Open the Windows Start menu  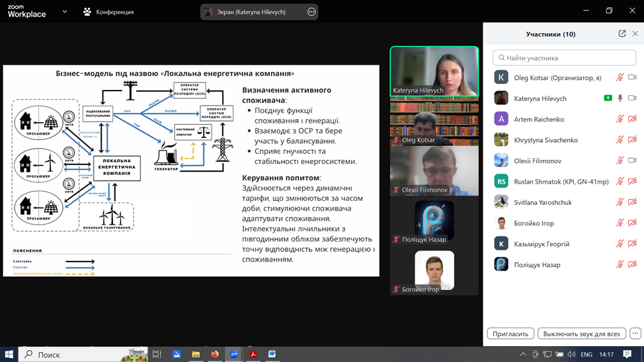tap(9, 354)
